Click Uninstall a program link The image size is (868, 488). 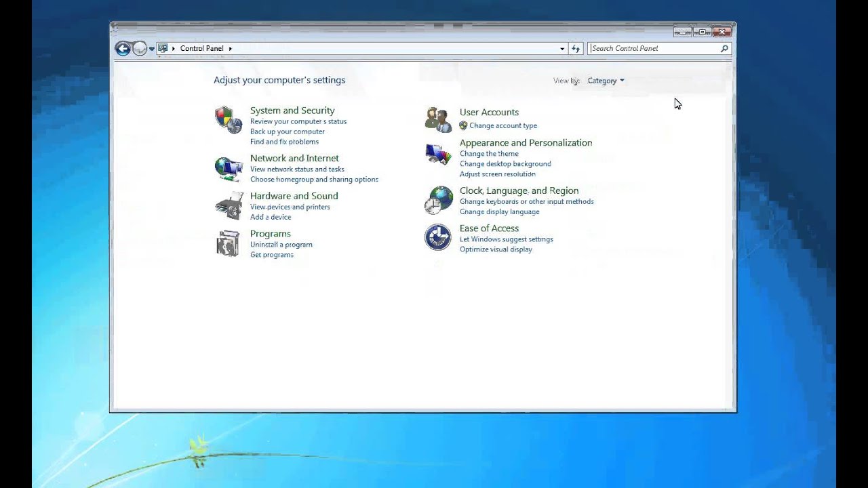click(x=281, y=245)
